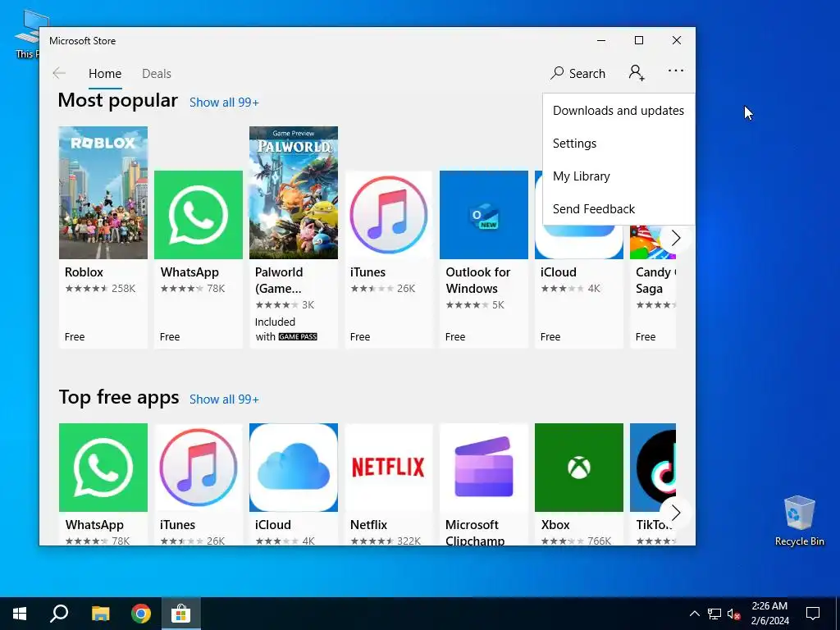The width and height of the screenshot is (840, 630).
Task: Show hidden tray icons chevron
Action: click(694, 614)
